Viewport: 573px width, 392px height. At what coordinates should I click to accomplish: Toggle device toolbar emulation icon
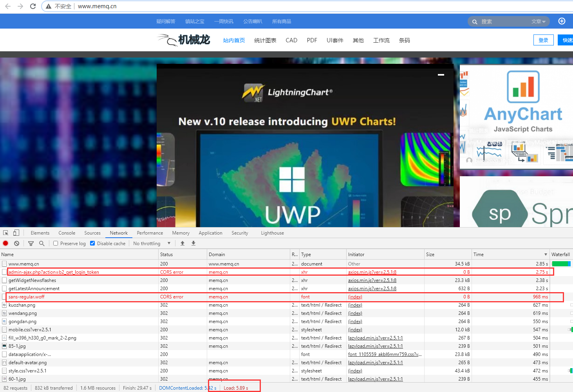click(x=16, y=233)
